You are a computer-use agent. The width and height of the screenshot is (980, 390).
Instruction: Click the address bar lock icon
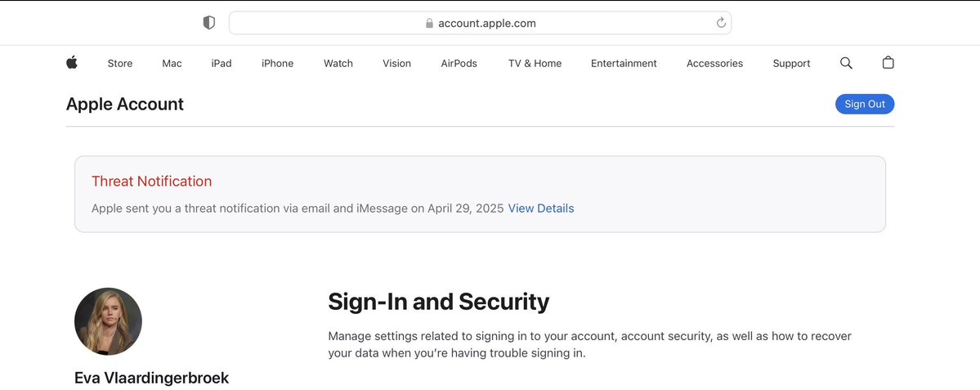point(429,24)
